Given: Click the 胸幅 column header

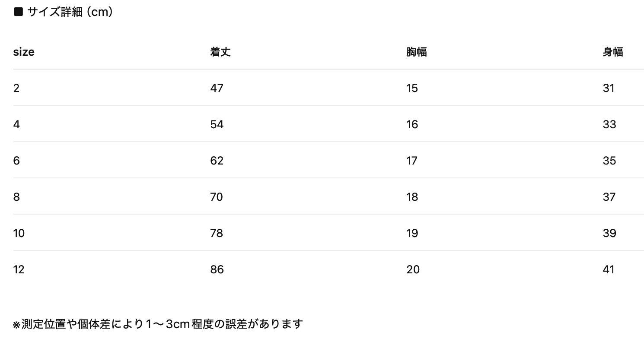Looking at the screenshot, I should click(417, 52).
